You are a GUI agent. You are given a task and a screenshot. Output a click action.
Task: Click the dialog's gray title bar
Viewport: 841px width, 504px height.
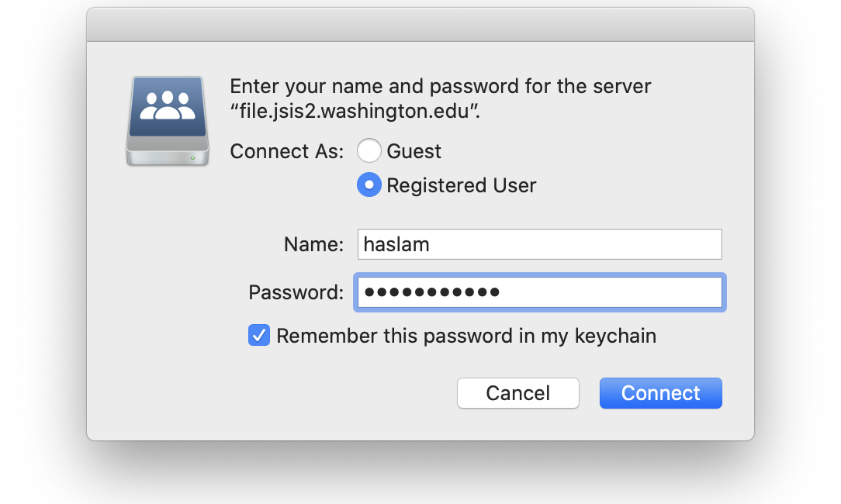[420, 25]
